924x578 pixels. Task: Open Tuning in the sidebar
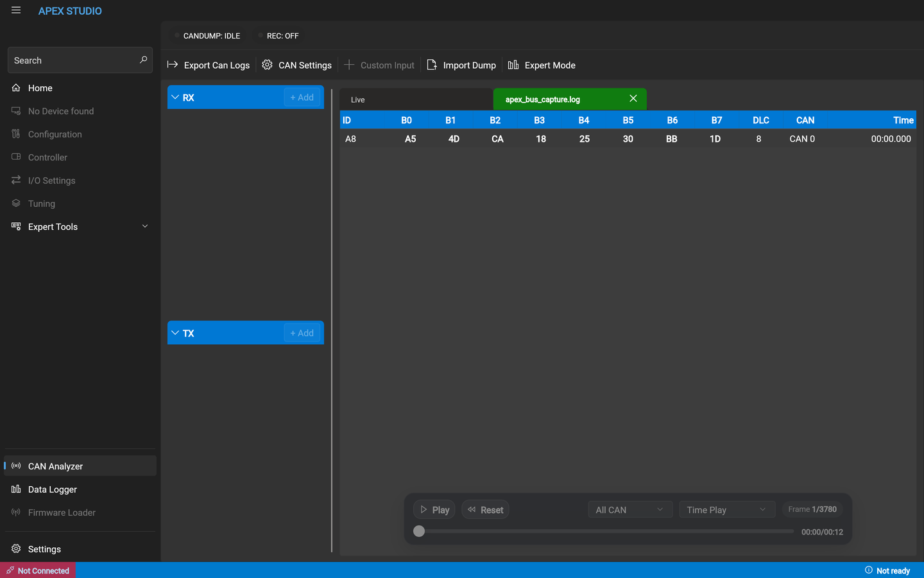coord(80,204)
